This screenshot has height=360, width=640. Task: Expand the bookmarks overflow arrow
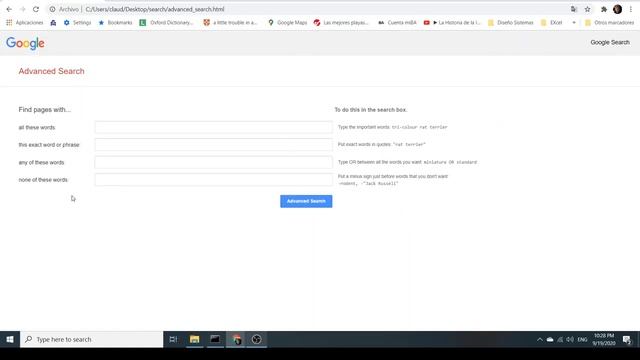(574, 22)
